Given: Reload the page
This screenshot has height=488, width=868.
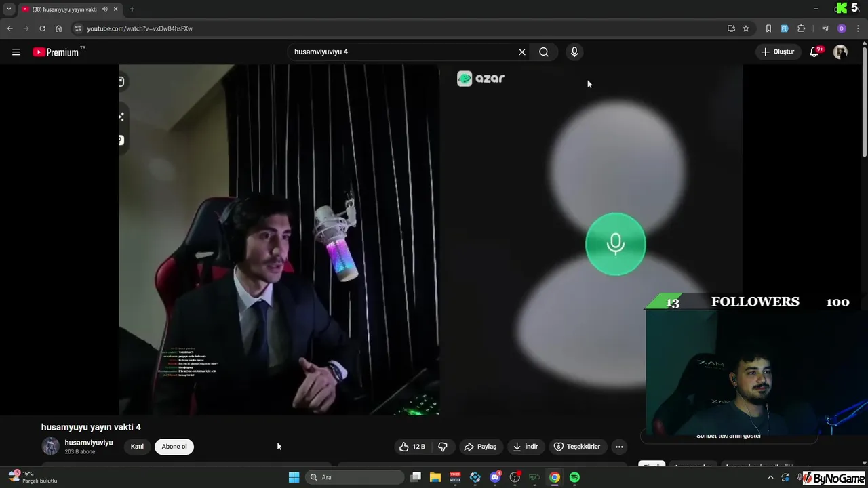Looking at the screenshot, I should tap(42, 28).
